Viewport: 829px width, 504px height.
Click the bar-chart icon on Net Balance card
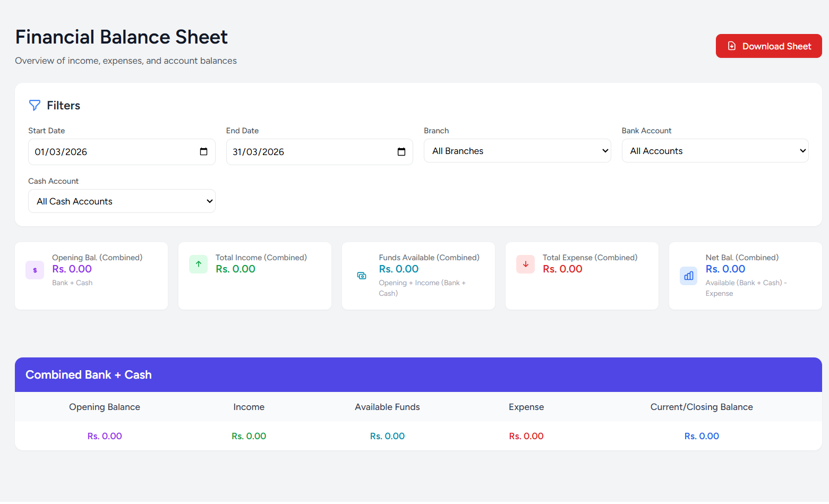(688, 276)
